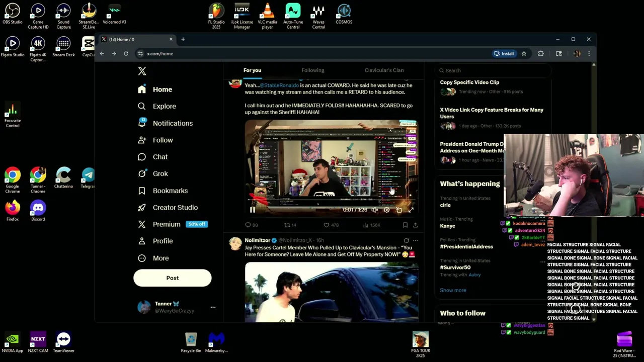
Task: Open Notifications in sidebar
Action: [x=166, y=123]
